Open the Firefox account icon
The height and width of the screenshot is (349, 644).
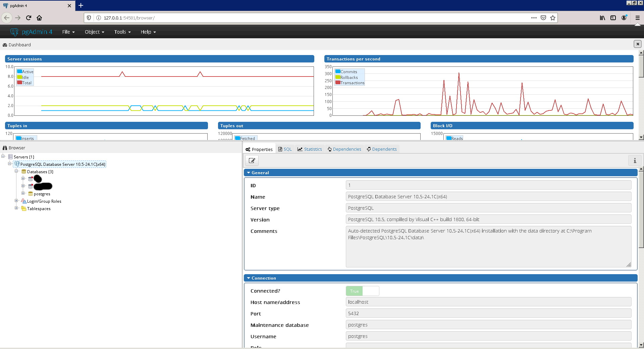pos(624,18)
